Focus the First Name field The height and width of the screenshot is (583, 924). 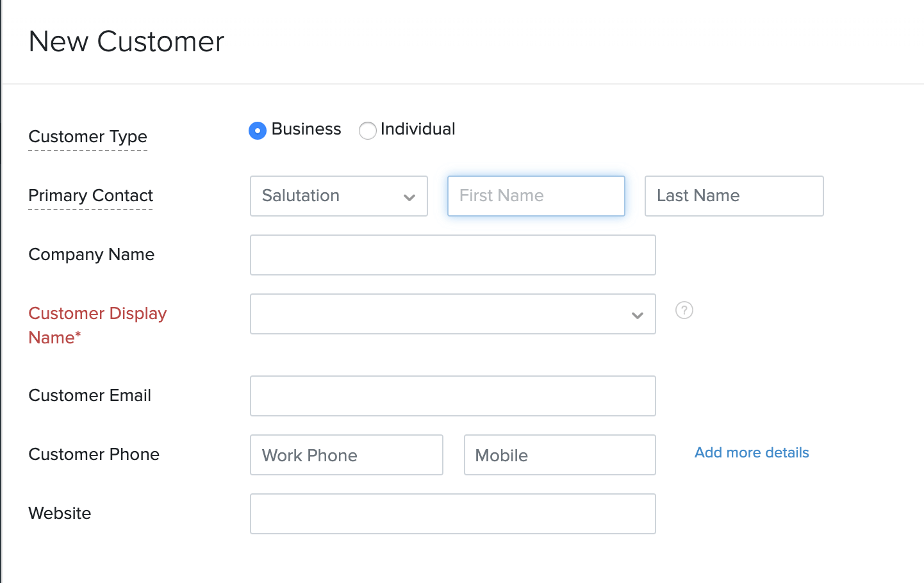tap(536, 196)
